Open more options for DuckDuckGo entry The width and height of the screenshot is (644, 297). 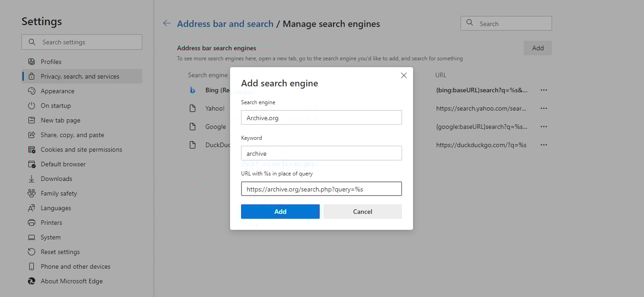click(544, 145)
